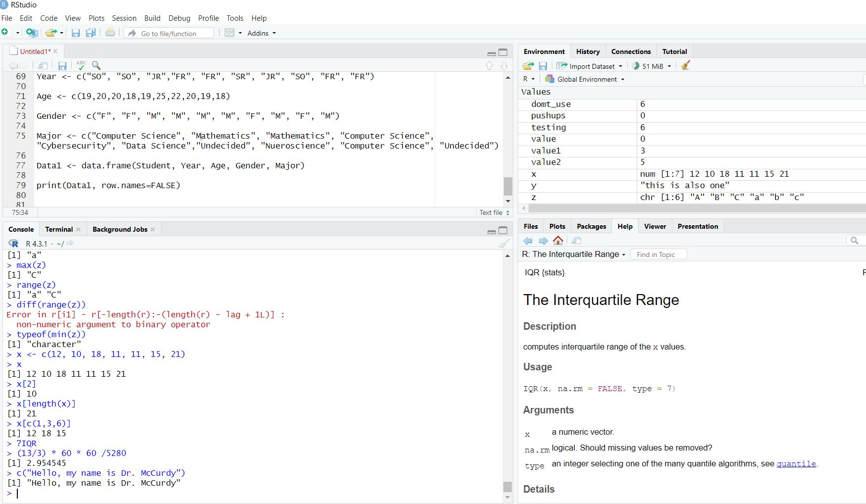
Task: Open the 51 MiB memory usage dropdown
Action: (652, 66)
